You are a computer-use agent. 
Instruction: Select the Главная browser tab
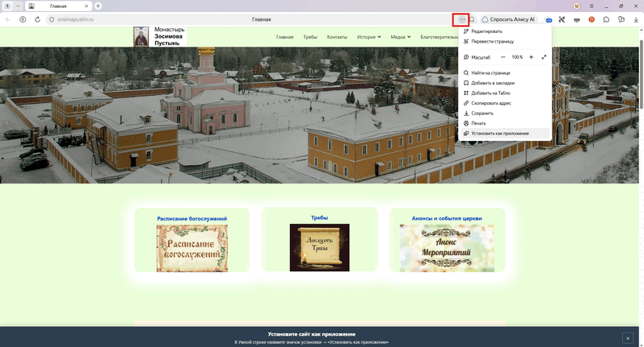tap(58, 6)
